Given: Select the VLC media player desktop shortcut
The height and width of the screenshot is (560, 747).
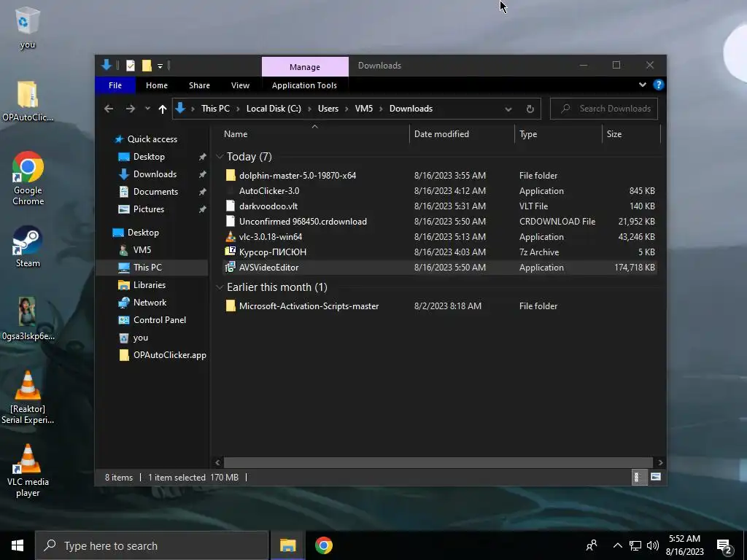Looking at the screenshot, I should pyautogui.click(x=28, y=470).
